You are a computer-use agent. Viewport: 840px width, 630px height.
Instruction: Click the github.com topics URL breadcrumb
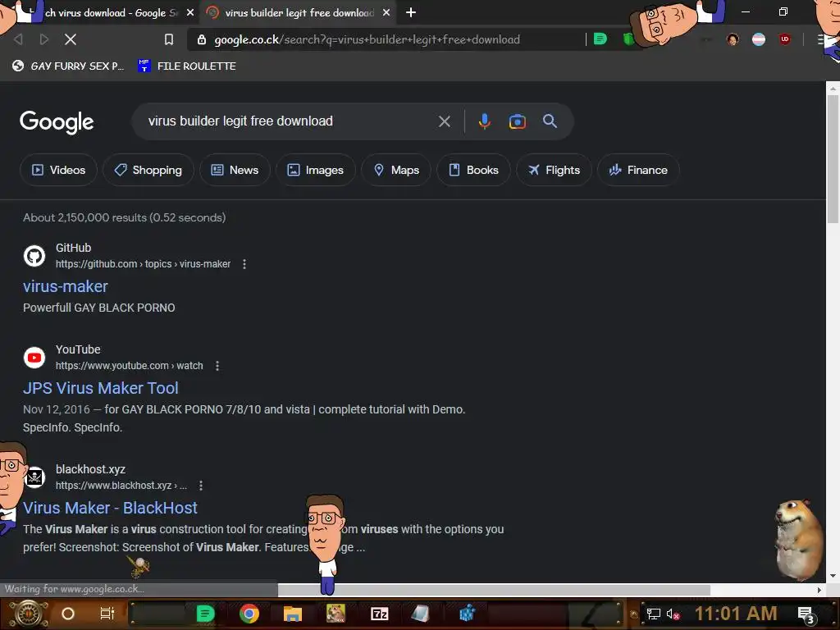click(x=143, y=264)
